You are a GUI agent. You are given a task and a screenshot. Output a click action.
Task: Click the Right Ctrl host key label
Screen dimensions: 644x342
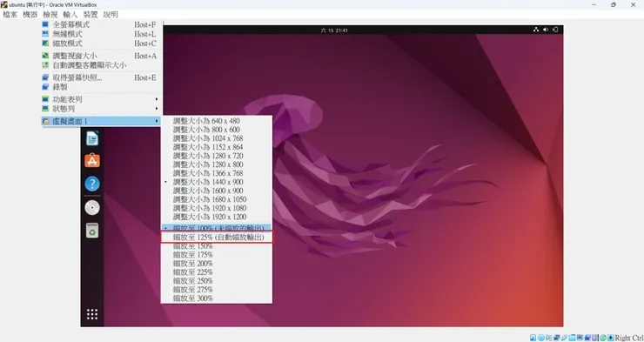pyautogui.click(x=629, y=338)
